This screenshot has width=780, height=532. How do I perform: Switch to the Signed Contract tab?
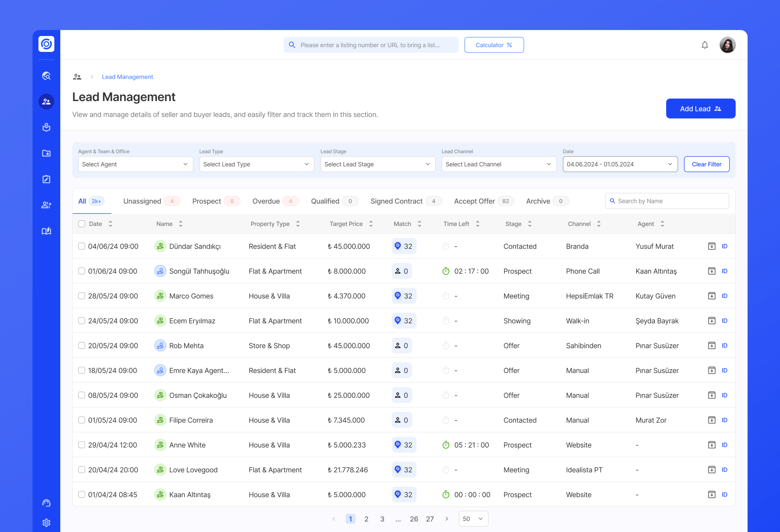pos(406,201)
